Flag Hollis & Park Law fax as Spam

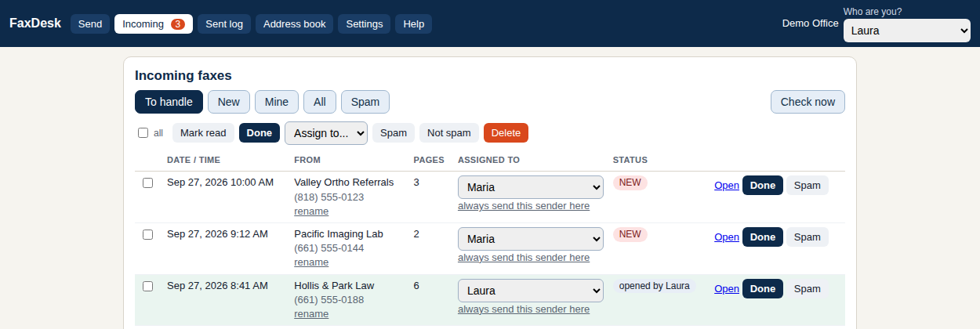click(x=808, y=289)
